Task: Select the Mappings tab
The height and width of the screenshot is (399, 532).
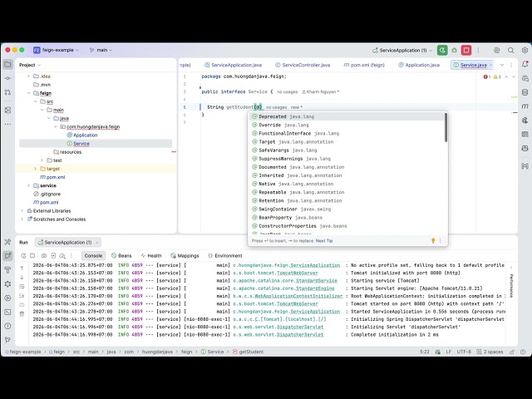Action: (x=185, y=256)
